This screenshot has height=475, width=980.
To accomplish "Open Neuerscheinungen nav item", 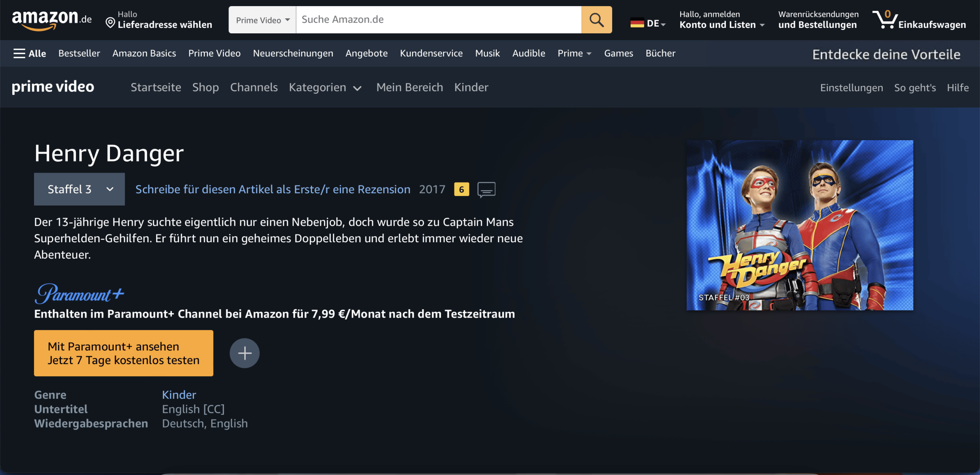I will [293, 53].
